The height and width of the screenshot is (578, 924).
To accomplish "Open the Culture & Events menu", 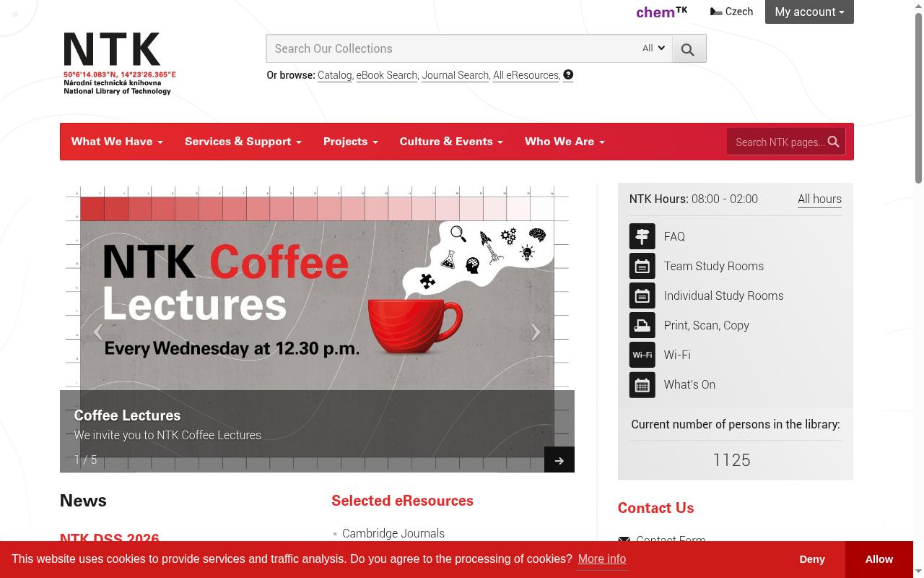I will tap(451, 142).
